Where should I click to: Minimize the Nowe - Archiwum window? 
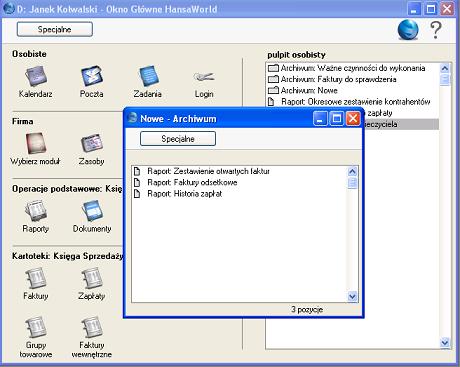tap(320, 119)
